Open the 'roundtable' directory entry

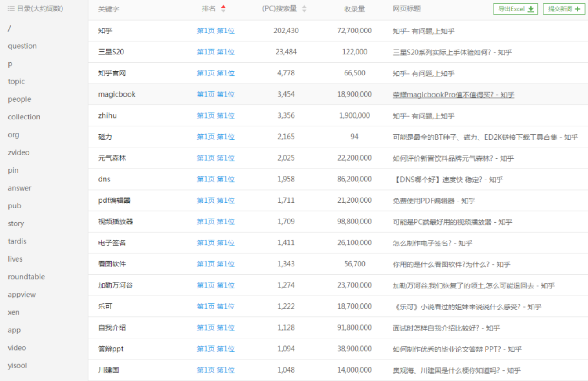26,277
